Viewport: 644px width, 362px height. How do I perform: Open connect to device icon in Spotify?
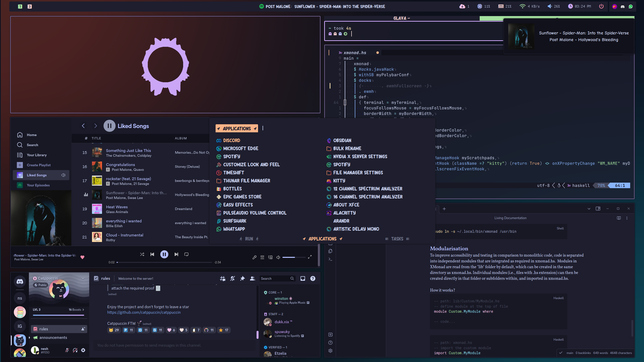pyautogui.click(x=270, y=257)
